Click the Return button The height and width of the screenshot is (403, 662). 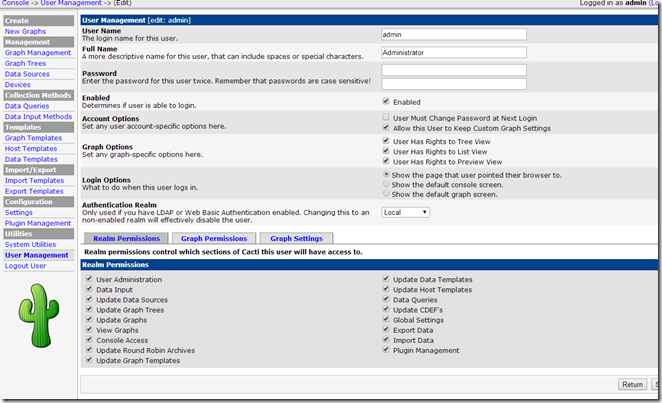click(632, 384)
